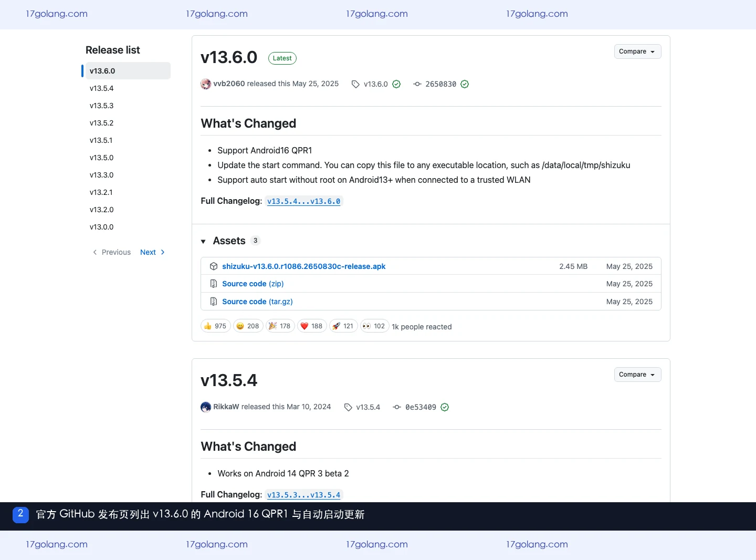Viewport: 756px width, 560px height.
Task: Click the tag icon beside v13.5.4
Action: coord(348,407)
